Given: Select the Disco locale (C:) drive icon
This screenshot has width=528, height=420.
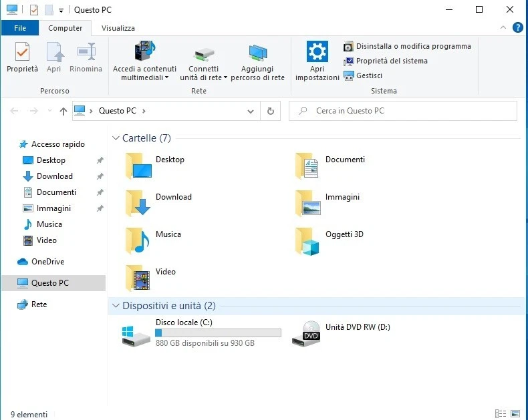Looking at the screenshot, I should point(136,336).
